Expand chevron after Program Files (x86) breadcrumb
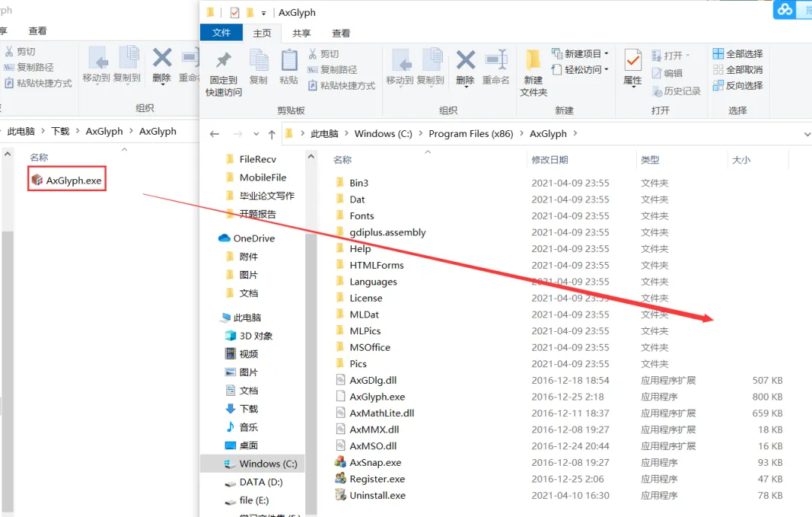 (x=521, y=134)
